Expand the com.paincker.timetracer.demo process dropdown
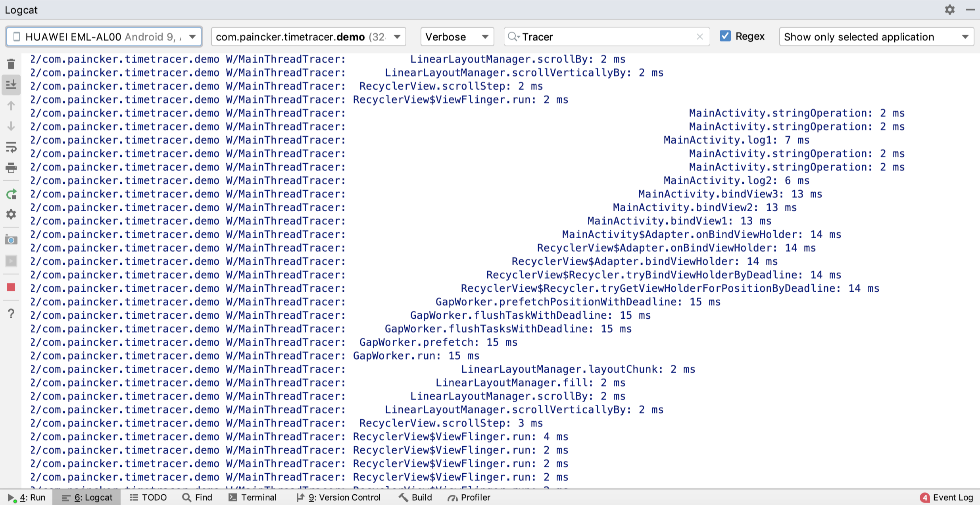Viewport: 980px width, 505px height. (x=308, y=37)
